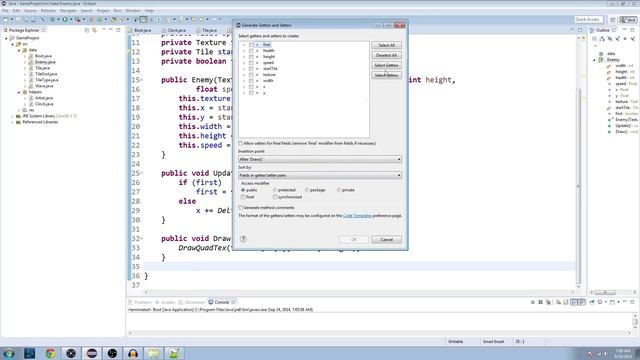The height and width of the screenshot is (360, 640).
Task: Select the Java perspective button
Action: coord(628,19)
